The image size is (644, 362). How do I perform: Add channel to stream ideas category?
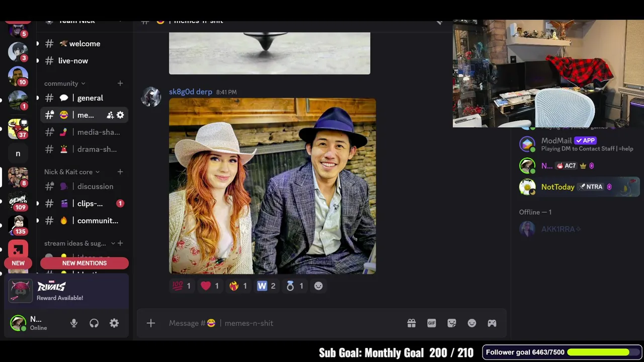point(120,243)
